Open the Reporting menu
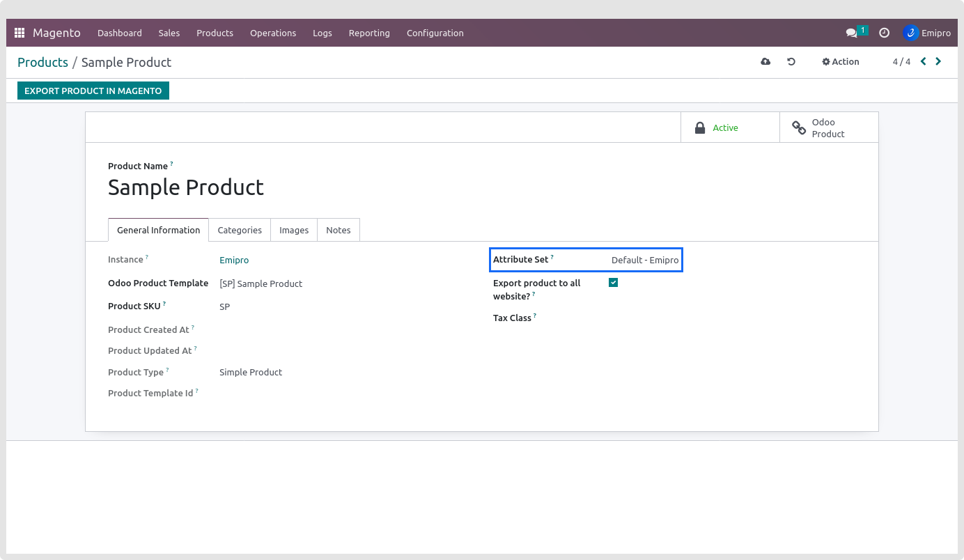Image resolution: width=964 pixels, height=560 pixels. click(369, 33)
